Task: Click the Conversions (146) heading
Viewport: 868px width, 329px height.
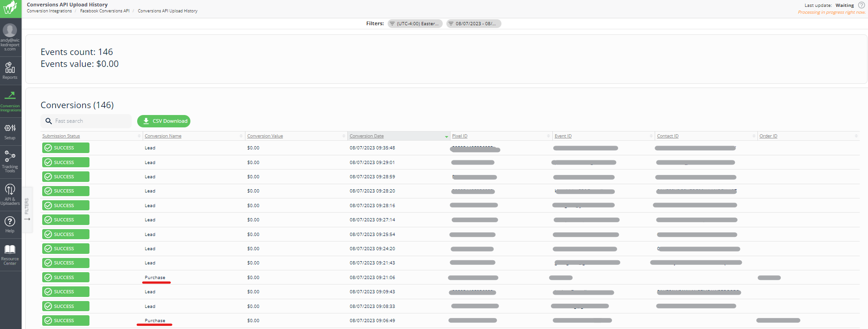Action: [x=77, y=105]
